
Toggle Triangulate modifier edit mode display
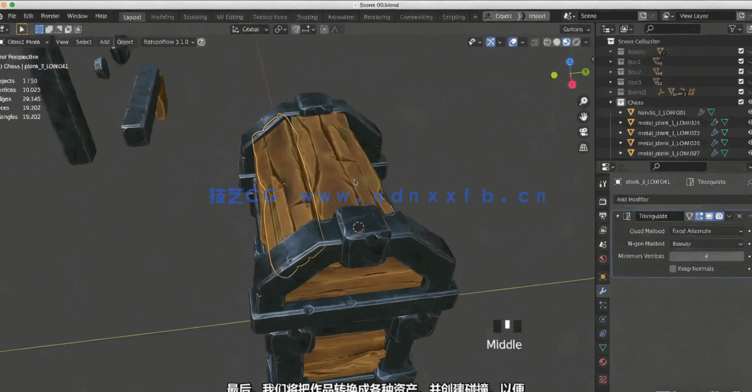pos(699,216)
